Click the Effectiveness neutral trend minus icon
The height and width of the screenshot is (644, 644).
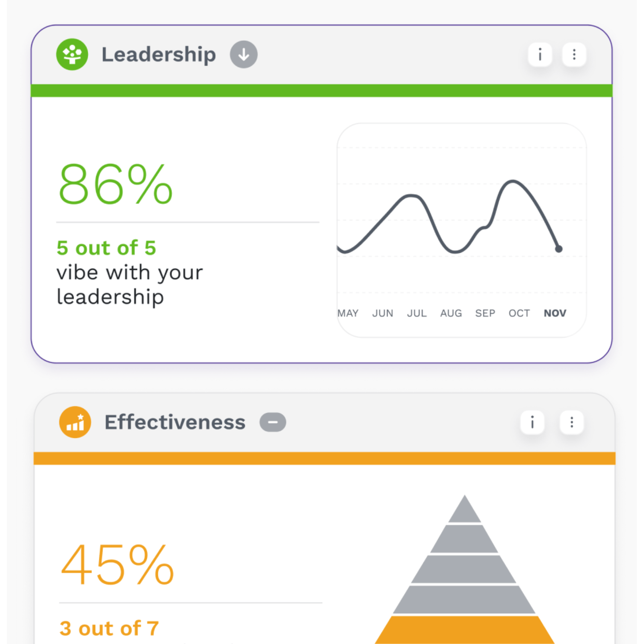(x=273, y=422)
